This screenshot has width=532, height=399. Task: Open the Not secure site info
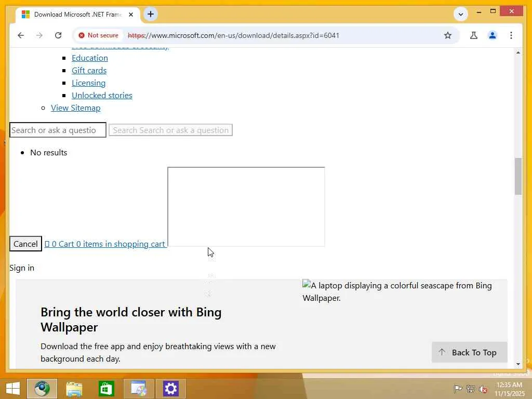[98, 35]
